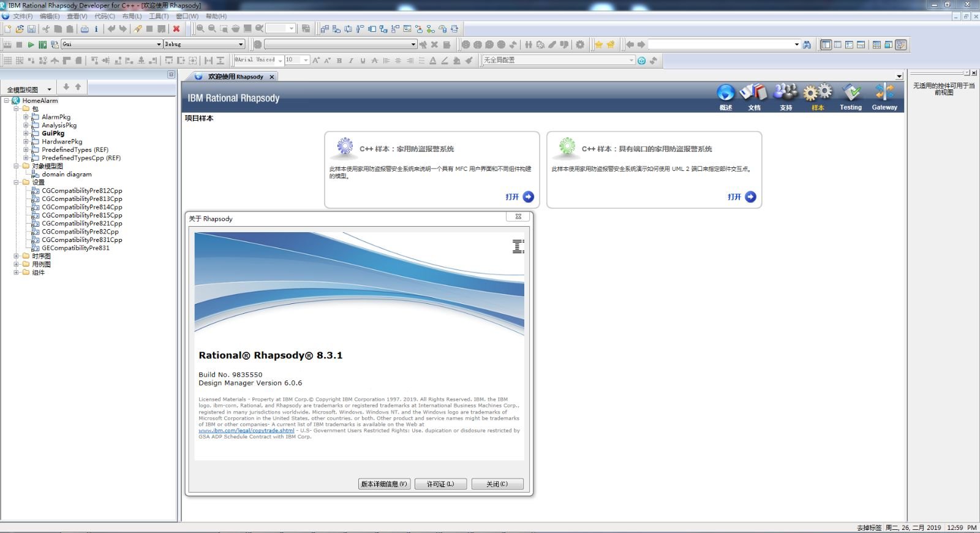The height and width of the screenshot is (533, 980).
Task: Click the font color 'A' icon
Action: click(432, 61)
